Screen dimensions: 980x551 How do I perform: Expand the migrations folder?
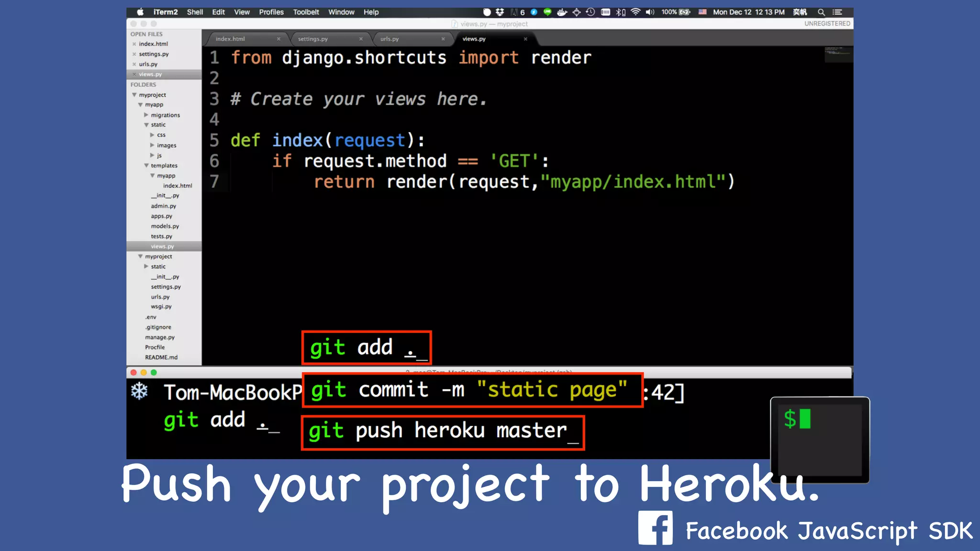click(146, 115)
